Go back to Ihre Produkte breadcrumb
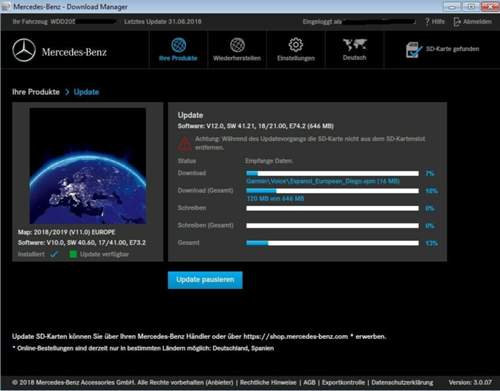The height and width of the screenshot is (391, 500). [36, 92]
